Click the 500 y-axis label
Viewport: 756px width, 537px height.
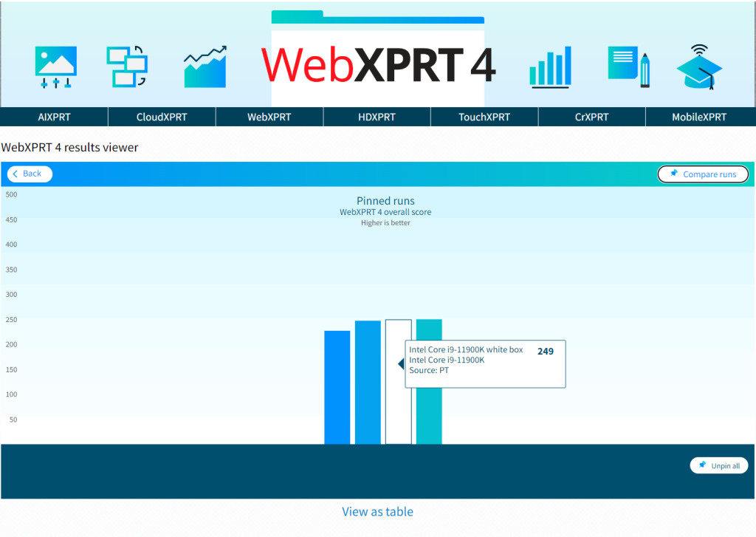click(11, 194)
